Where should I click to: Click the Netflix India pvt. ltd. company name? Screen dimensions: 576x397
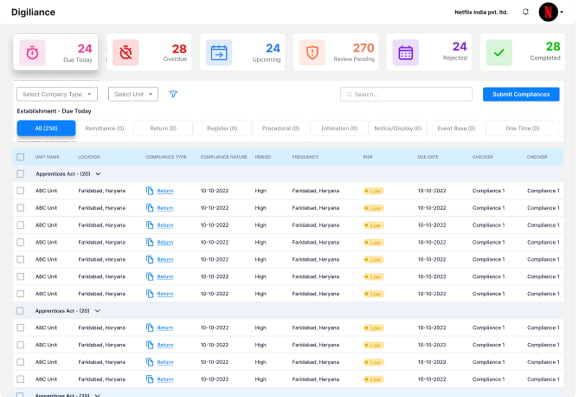481,12
